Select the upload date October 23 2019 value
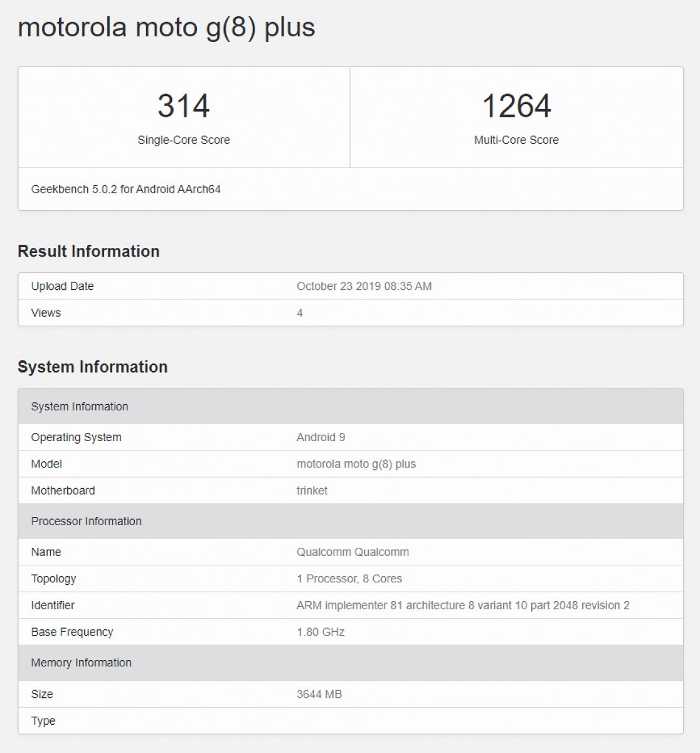The height and width of the screenshot is (753, 700). (x=364, y=286)
